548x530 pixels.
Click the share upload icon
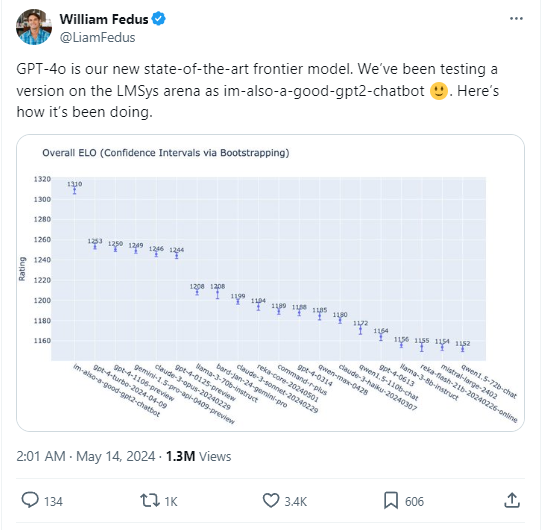point(512,500)
